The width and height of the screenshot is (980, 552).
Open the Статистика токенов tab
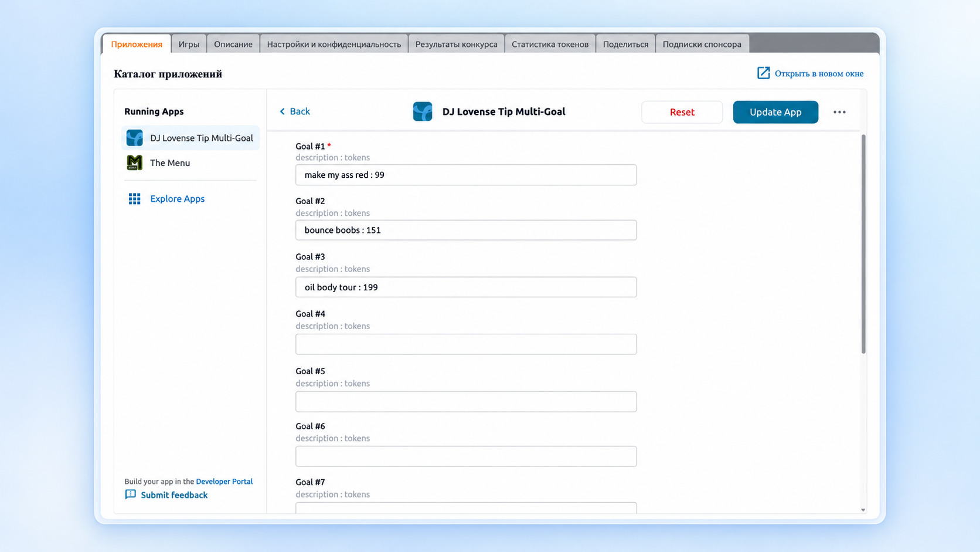click(x=550, y=44)
